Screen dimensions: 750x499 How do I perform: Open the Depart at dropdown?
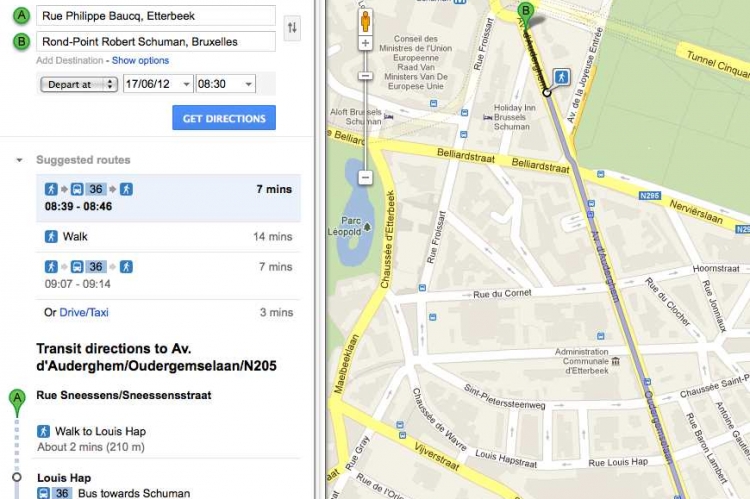79,84
